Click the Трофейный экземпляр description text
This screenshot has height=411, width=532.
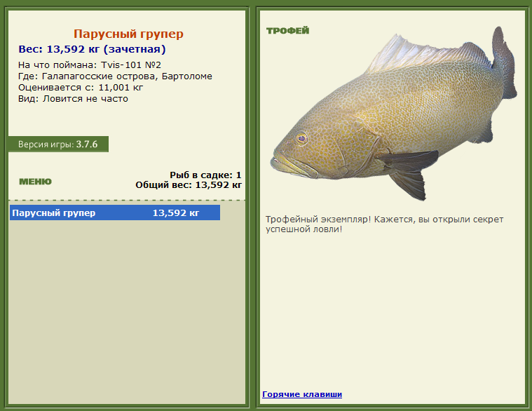tap(384, 224)
